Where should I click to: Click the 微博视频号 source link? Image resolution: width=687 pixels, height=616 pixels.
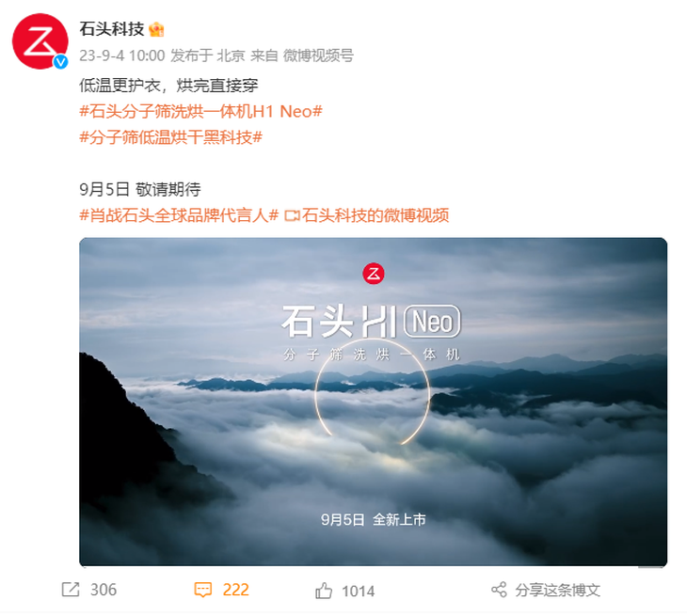318,55
